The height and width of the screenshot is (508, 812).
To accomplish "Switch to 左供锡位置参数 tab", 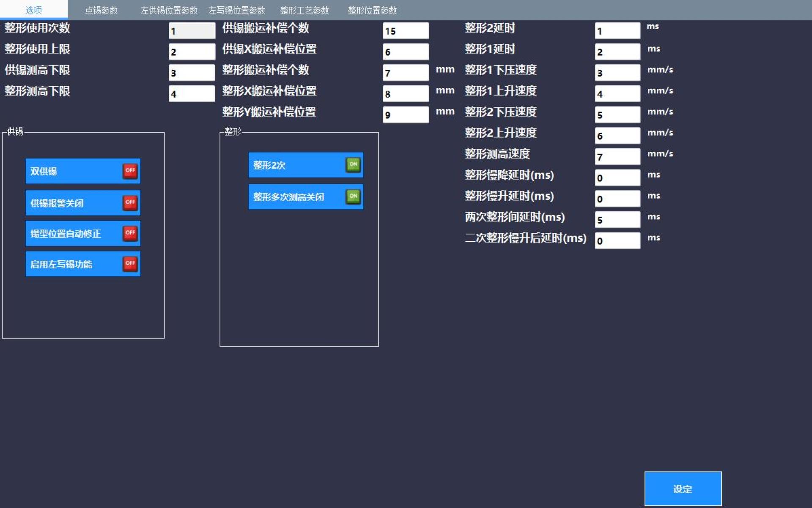I will (169, 10).
